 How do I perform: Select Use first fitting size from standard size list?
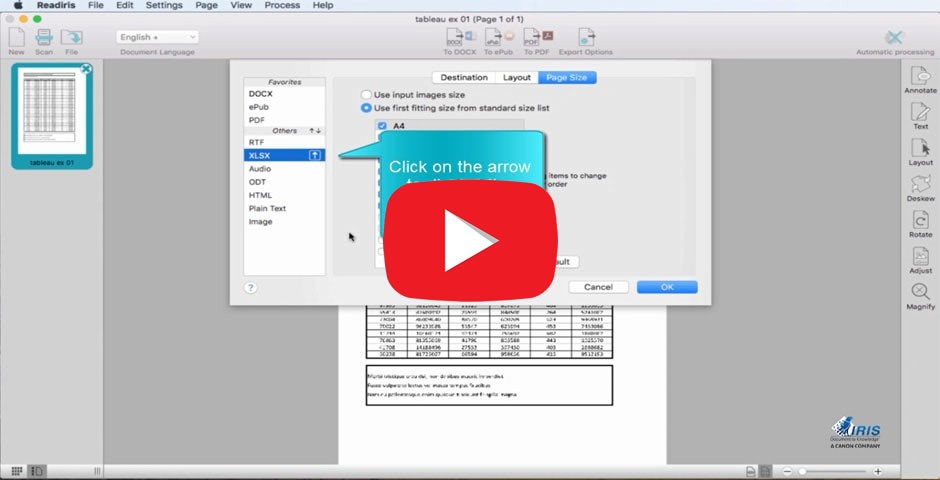point(366,108)
